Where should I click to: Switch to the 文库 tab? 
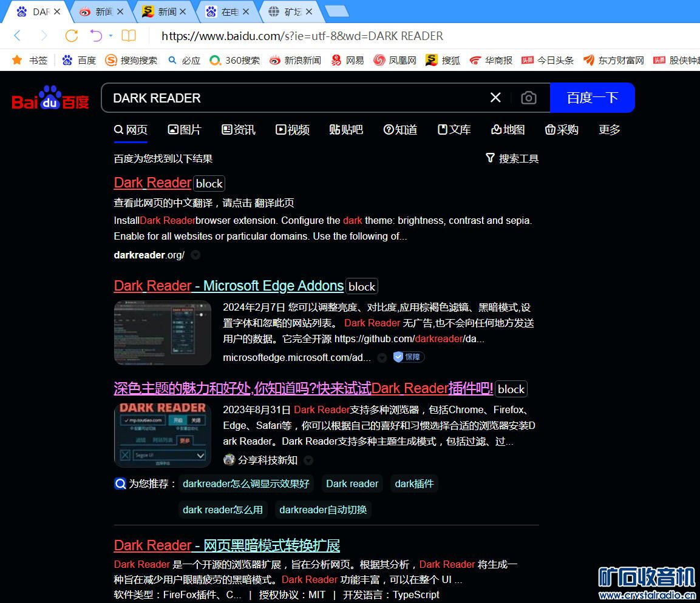[454, 130]
